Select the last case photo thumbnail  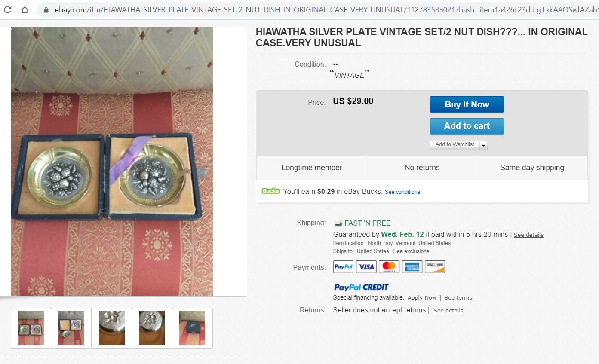pyautogui.click(x=192, y=327)
